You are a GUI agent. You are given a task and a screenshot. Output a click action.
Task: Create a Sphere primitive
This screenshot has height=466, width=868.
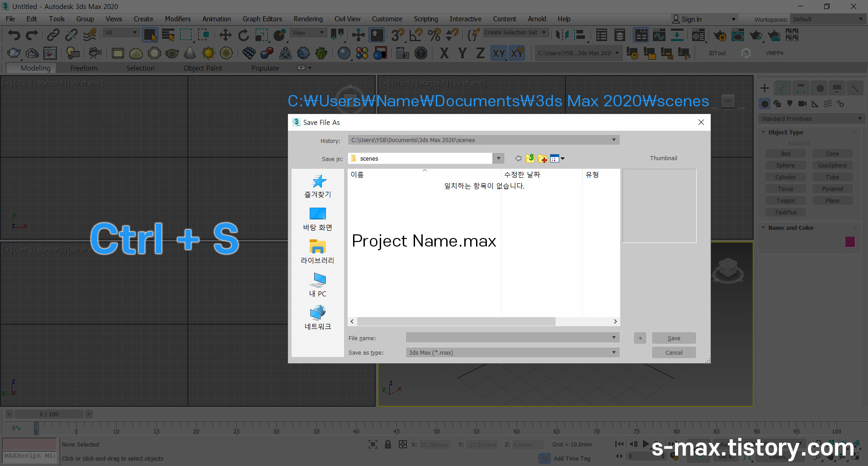(x=786, y=166)
